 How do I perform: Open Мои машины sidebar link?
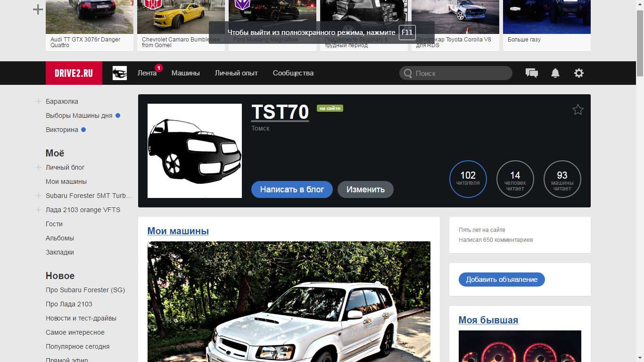coord(66,181)
